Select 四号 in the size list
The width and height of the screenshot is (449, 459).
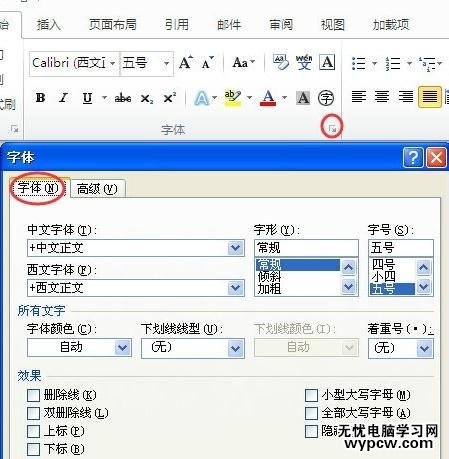pos(383,265)
